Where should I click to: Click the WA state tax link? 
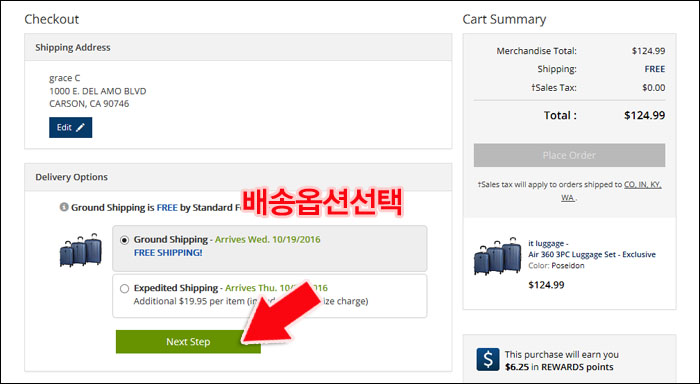coord(568,197)
